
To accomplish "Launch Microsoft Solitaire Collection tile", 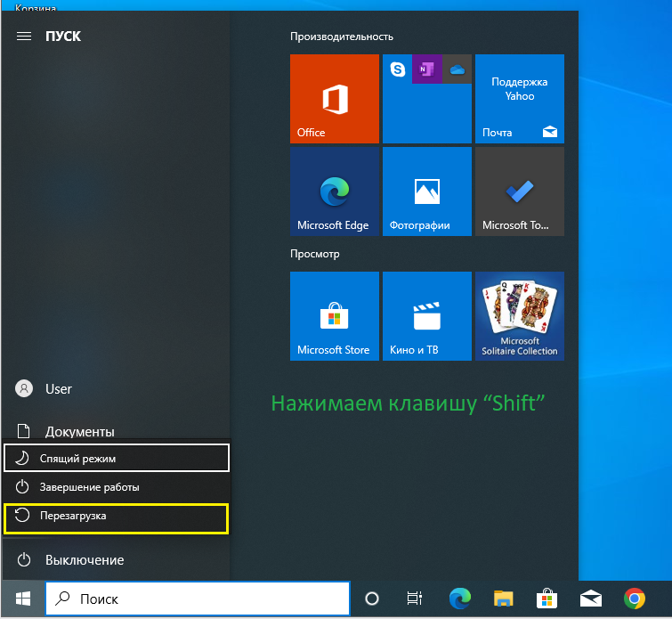I will [520, 316].
